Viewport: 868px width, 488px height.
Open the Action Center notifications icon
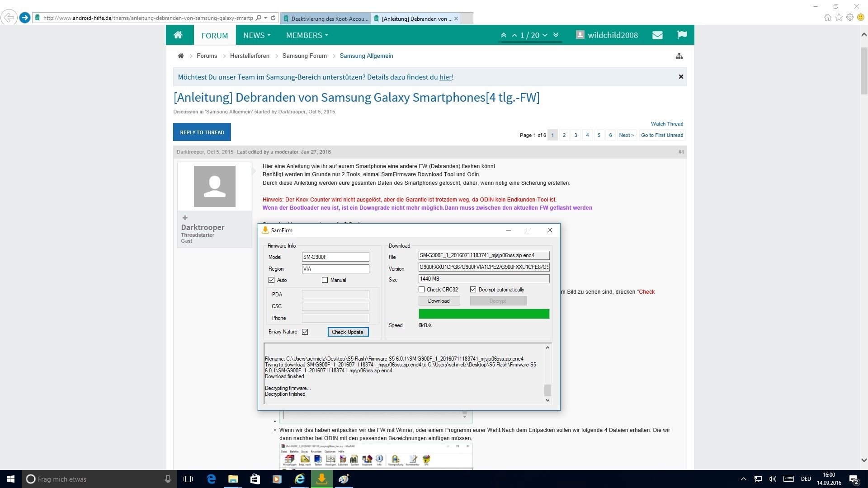854,479
